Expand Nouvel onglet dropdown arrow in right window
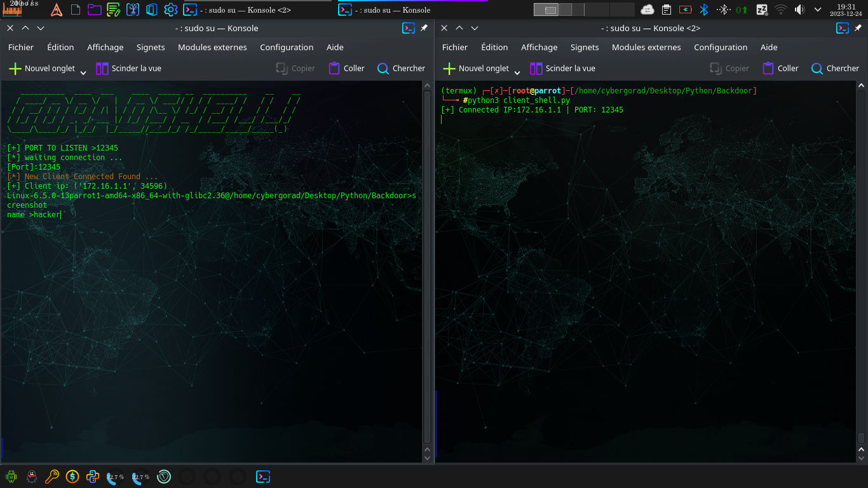The height and width of the screenshot is (488, 868). click(x=517, y=72)
